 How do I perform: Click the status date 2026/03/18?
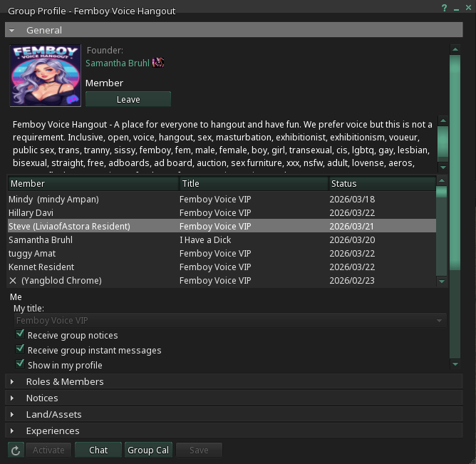coord(352,199)
